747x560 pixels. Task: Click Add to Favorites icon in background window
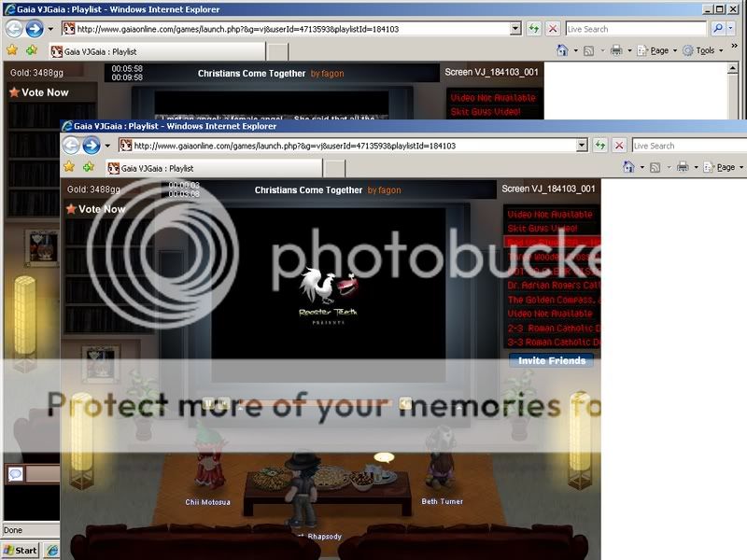point(32,50)
